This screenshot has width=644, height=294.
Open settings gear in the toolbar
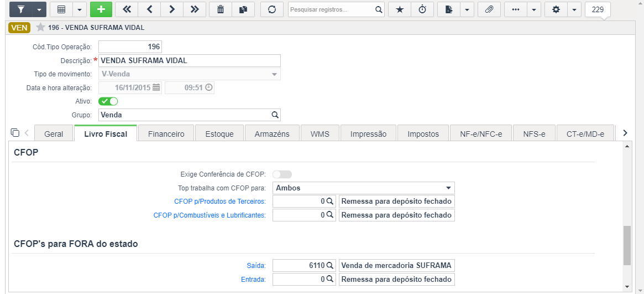pyautogui.click(x=556, y=9)
